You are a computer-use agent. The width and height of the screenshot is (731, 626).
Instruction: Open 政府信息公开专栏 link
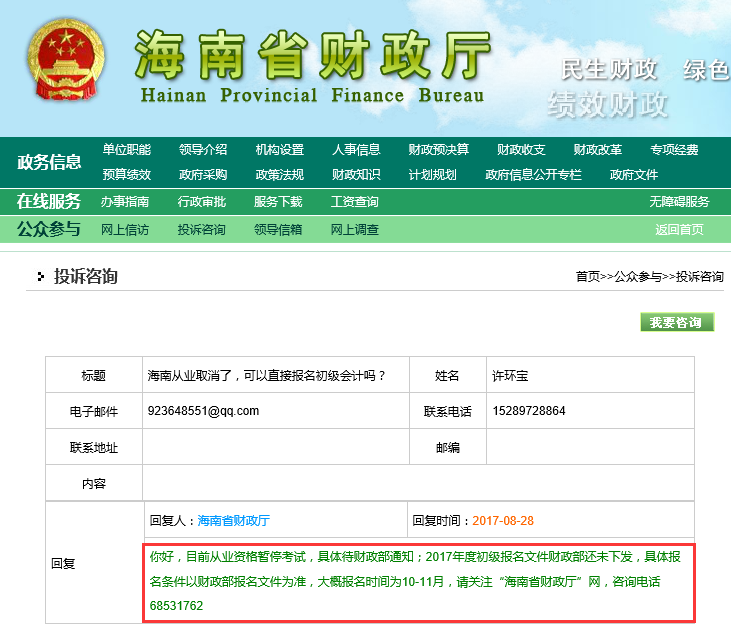point(533,175)
